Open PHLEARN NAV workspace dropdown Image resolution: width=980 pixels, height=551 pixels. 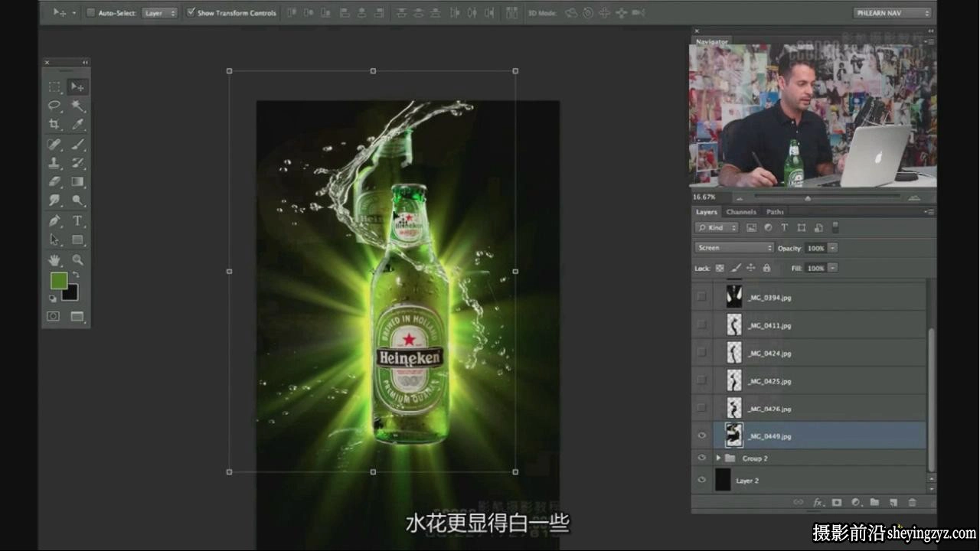pos(892,13)
